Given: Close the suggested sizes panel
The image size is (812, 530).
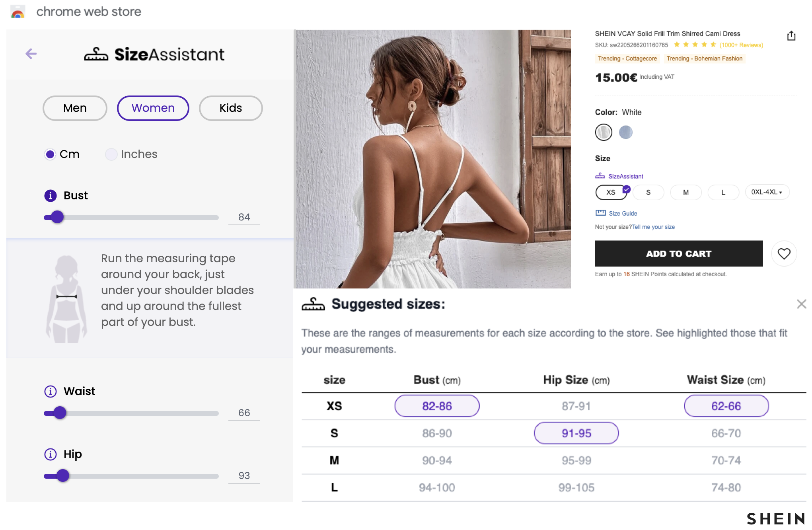Looking at the screenshot, I should (800, 304).
